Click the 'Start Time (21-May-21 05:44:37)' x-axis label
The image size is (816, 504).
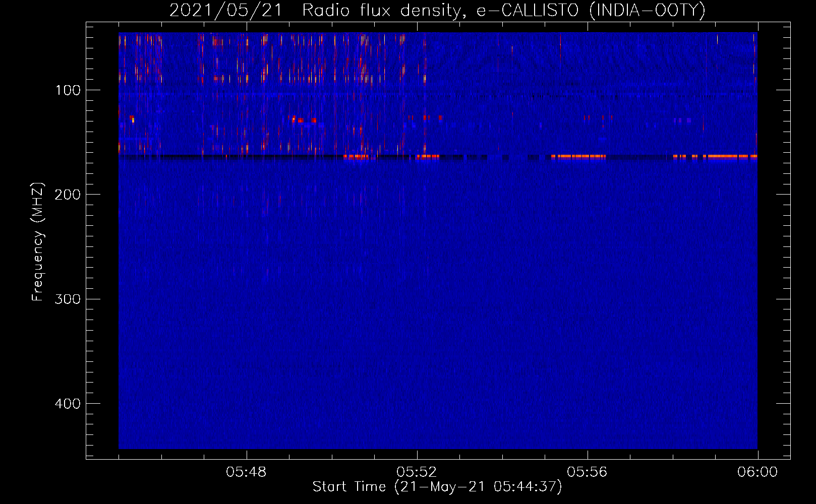[437, 487]
